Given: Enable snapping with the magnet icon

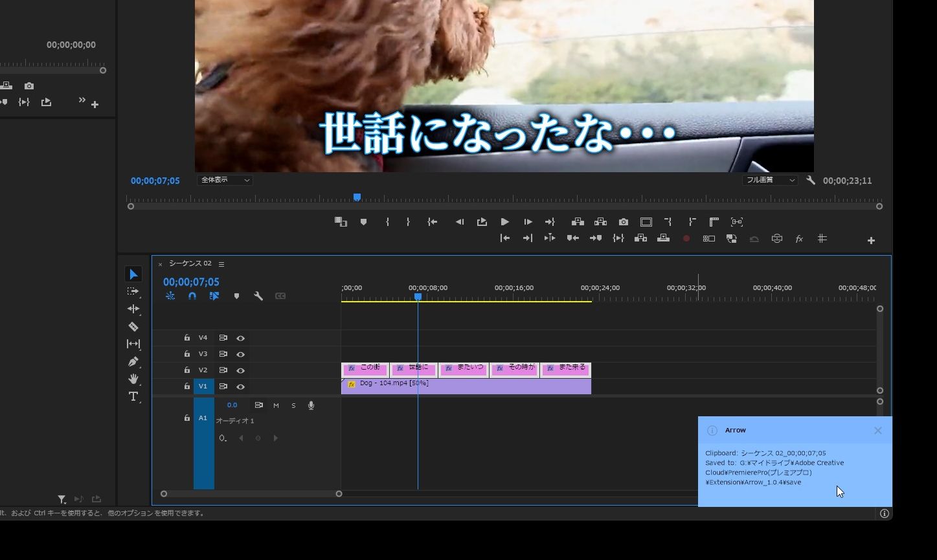Looking at the screenshot, I should [192, 296].
